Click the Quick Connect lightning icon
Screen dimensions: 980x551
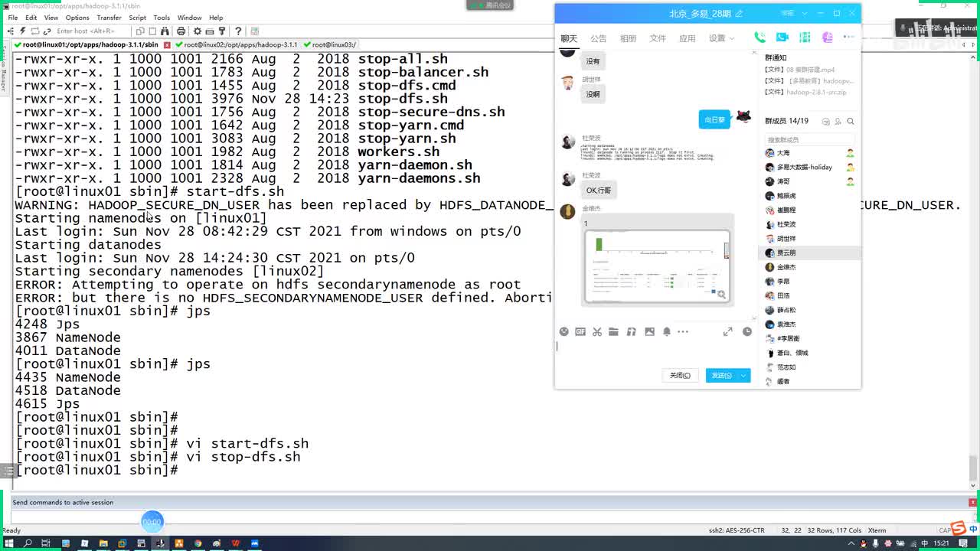pyautogui.click(x=22, y=31)
